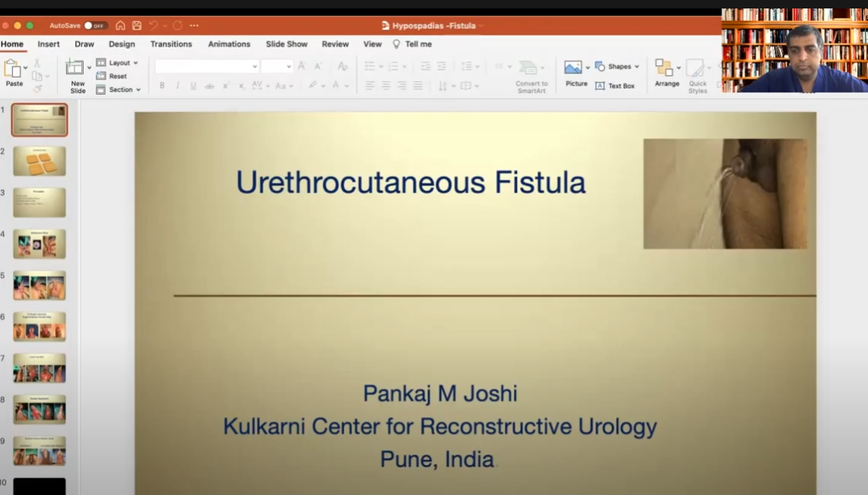This screenshot has height=495, width=868.
Task: Select slide 4 thumbnail
Action: [x=39, y=244]
